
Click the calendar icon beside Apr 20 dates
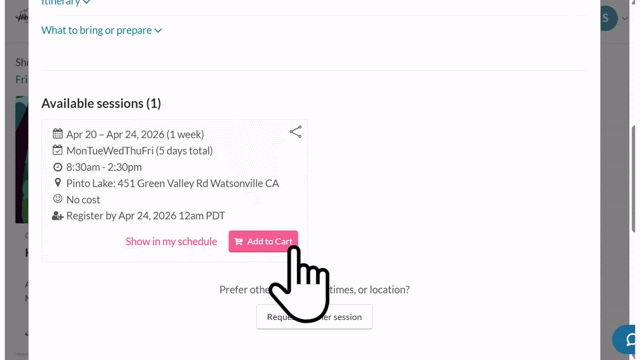coord(58,133)
